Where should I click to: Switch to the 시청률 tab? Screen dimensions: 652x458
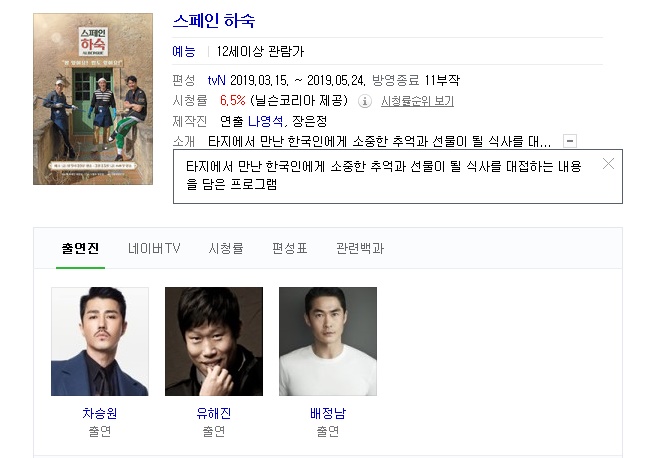click(226, 248)
